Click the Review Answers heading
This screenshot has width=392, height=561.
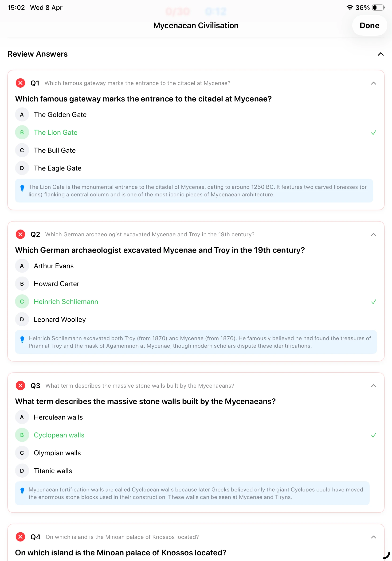coord(37,54)
